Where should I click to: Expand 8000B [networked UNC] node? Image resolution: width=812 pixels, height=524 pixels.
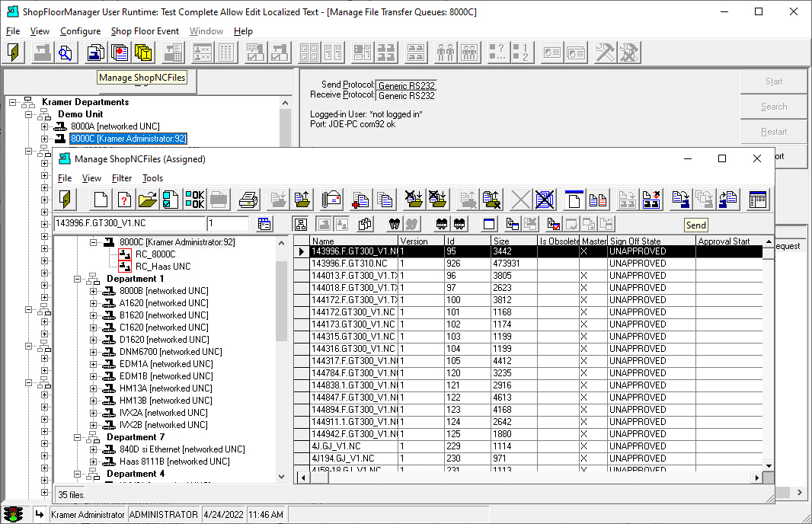(x=93, y=291)
